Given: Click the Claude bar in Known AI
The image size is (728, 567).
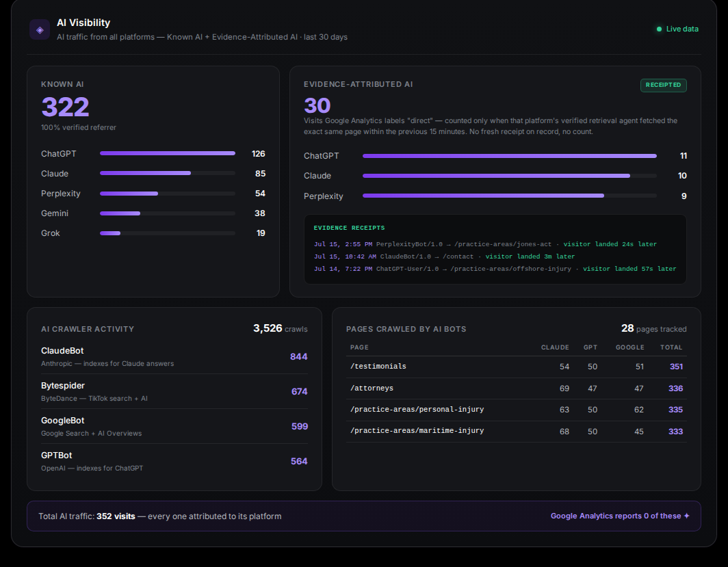Looking at the screenshot, I should click(167, 173).
